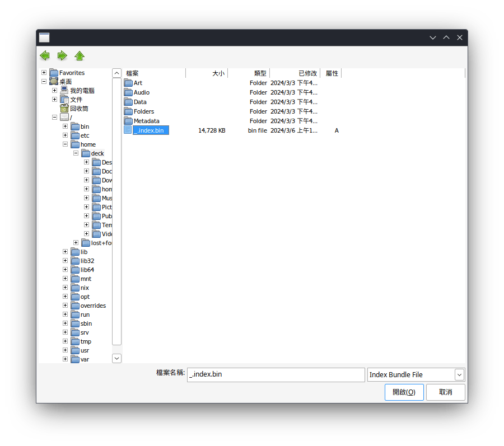Select the overrides folder in tree
This screenshot has width=504, height=446.
(92, 306)
